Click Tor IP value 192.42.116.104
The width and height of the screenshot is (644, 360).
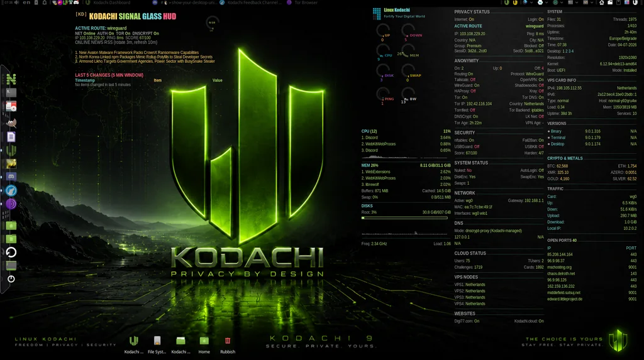[479, 104]
